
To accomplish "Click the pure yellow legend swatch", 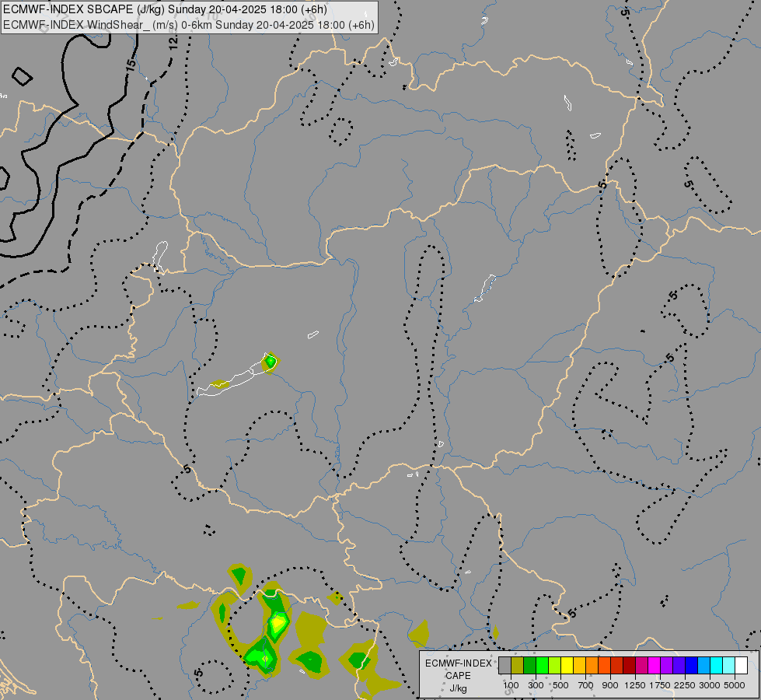I will [x=567, y=665].
